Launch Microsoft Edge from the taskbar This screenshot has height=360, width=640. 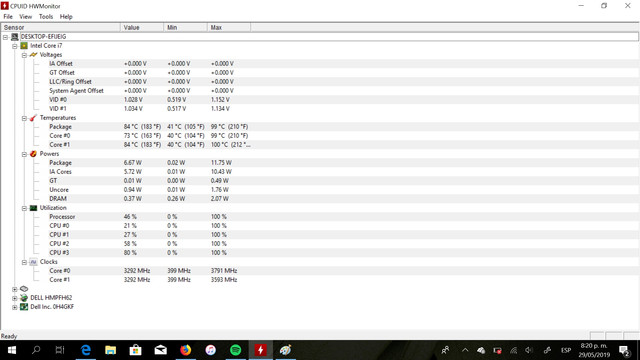pyautogui.click(x=86, y=350)
